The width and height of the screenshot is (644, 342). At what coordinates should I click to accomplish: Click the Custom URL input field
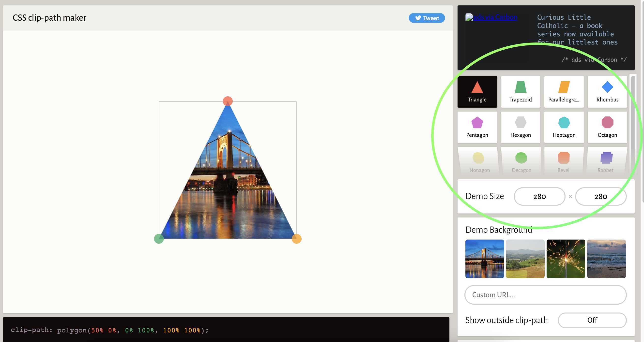pos(545,295)
